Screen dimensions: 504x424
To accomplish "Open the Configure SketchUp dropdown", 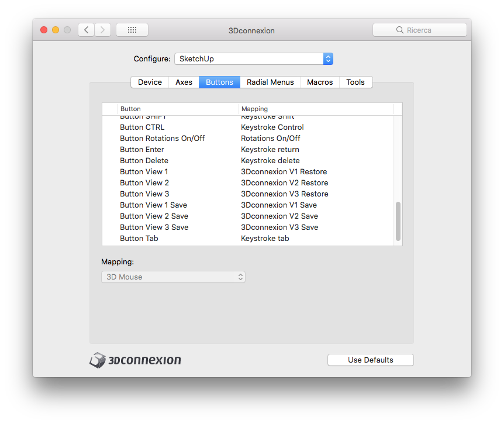I will (254, 59).
